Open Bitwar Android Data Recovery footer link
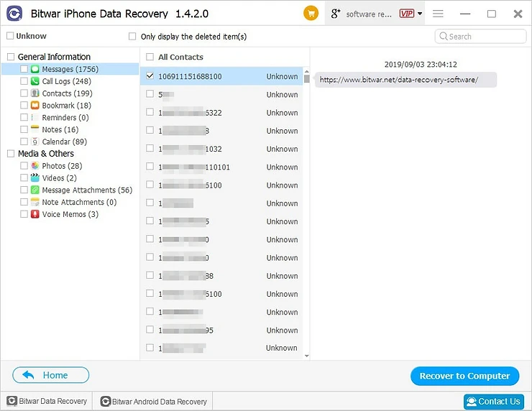Viewport: 532px width, 411px height. click(x=154, y=401)
